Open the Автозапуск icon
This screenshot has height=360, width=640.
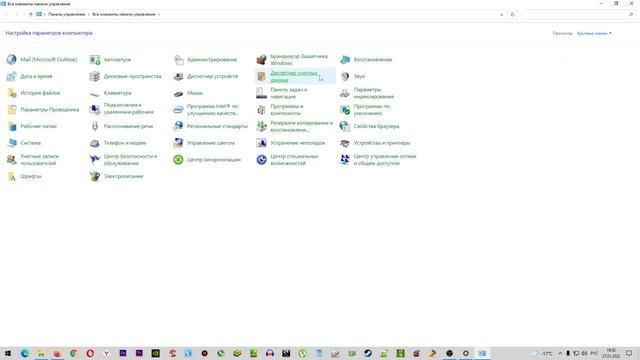tap(95, 60)
